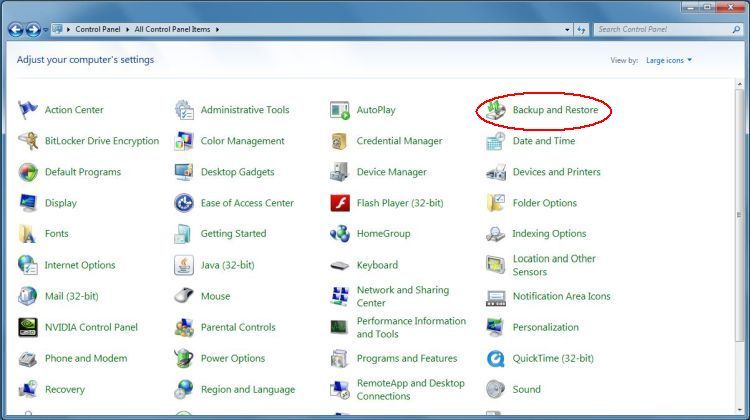The width and height of the screenshot is (750, 420).
Task: Click the Action Center flag icon
Action: pyautogui.click(x=28, y=110)
